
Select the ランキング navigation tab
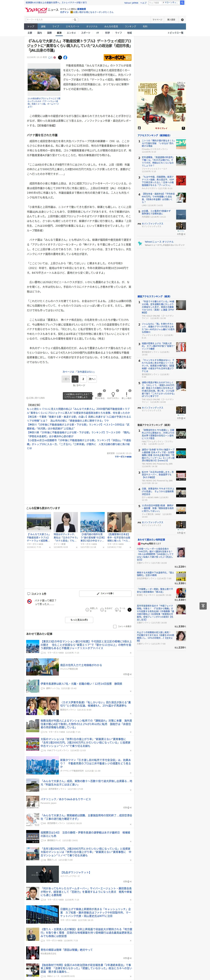tap(130, 26)
